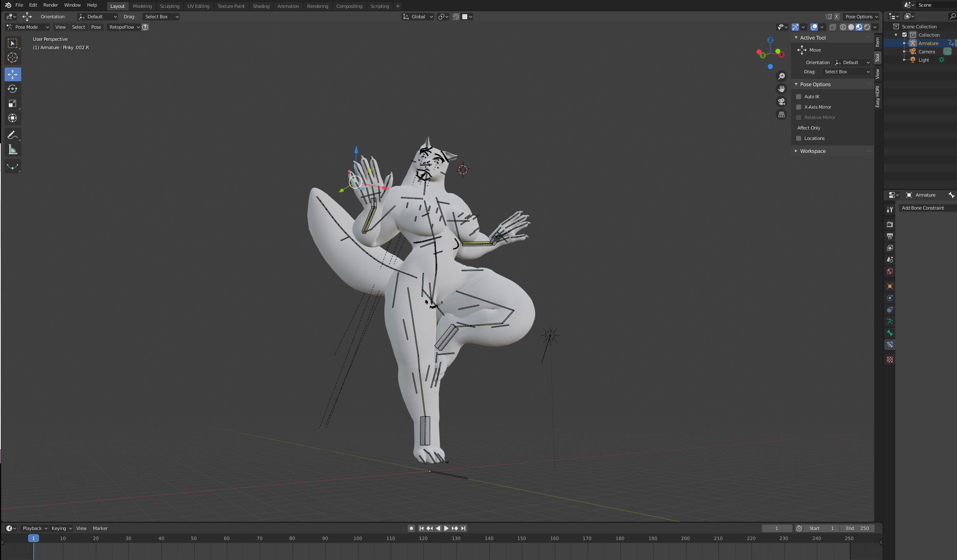Open the Drag Select Box dropdown in header
Image resolution: width=957 pixels, height=560 pixels.
tap(161, 17)
